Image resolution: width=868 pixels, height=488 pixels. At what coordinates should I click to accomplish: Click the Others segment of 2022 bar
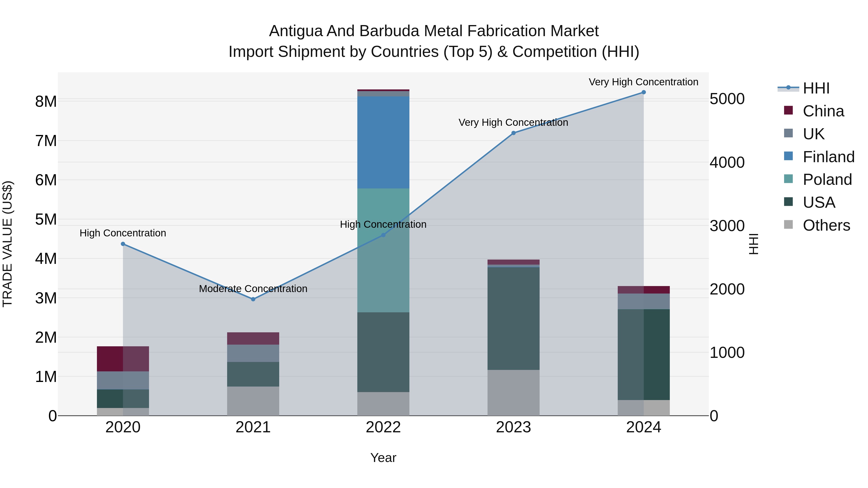point(383,404)
